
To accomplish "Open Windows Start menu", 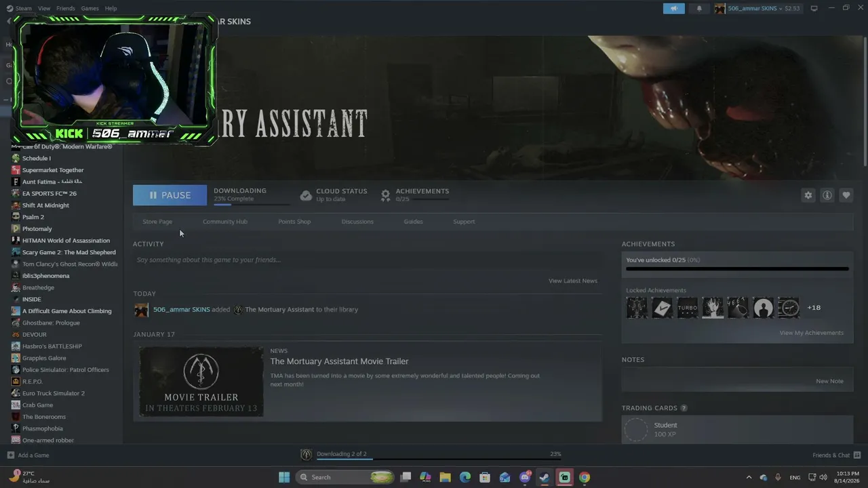I will tap(284, 477).
